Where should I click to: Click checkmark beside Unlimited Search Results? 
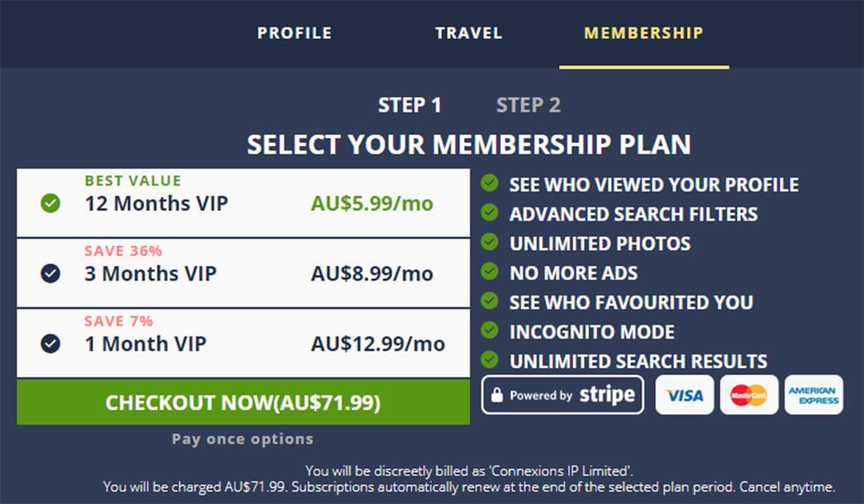[x=489, y=360]
